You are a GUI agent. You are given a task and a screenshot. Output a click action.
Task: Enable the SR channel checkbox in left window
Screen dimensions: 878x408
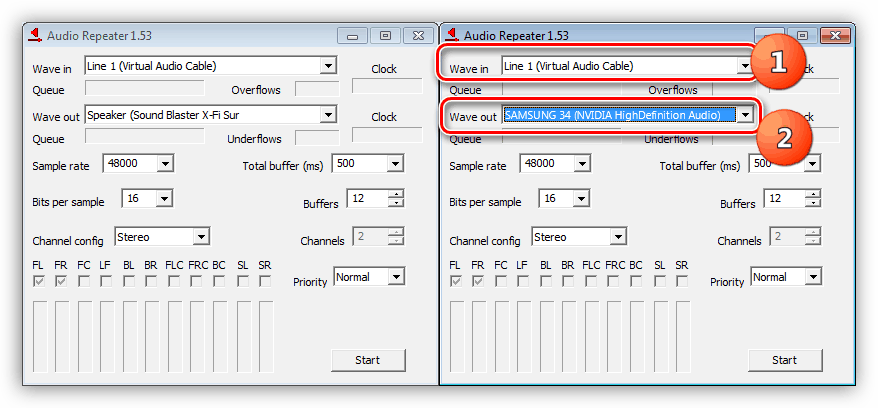pos(264,281)
